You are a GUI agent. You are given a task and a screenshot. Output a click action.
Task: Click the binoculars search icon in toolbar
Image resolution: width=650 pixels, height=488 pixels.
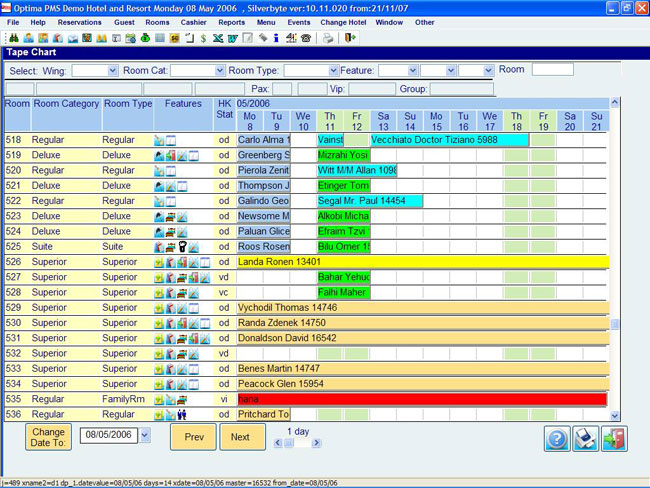(x=14, y=38)
